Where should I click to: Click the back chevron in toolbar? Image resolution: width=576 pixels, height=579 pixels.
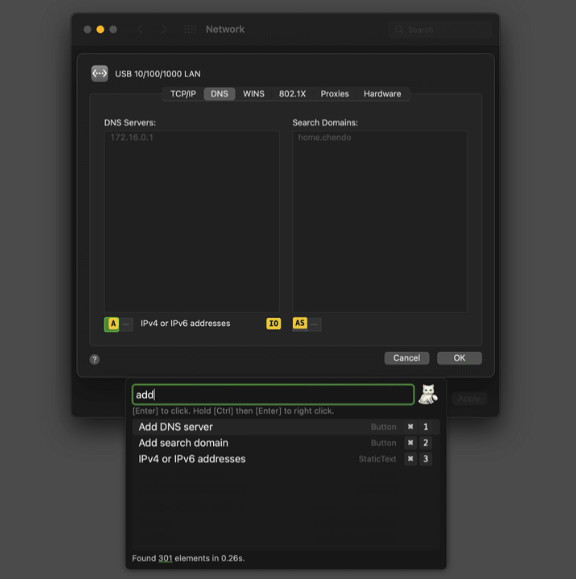tap(140, 29)
